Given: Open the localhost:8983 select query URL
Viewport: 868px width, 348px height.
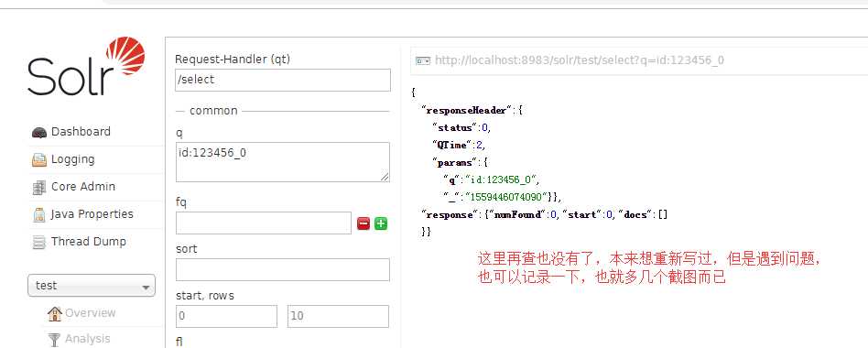Looking at the screenshot, I should tap(579, 60).
